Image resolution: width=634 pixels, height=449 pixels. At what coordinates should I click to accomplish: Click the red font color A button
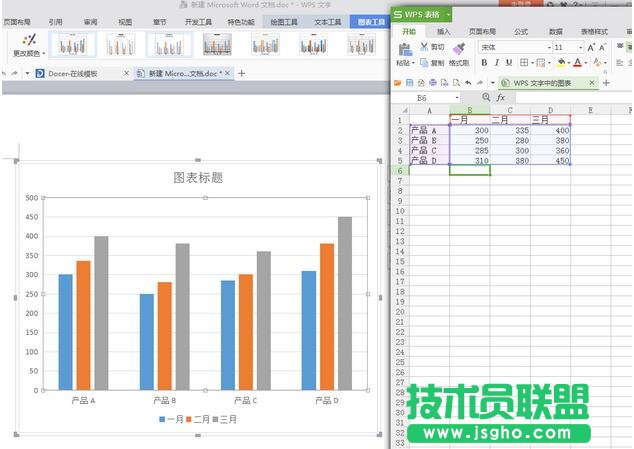pyautogui.click(x=577, y=63)
